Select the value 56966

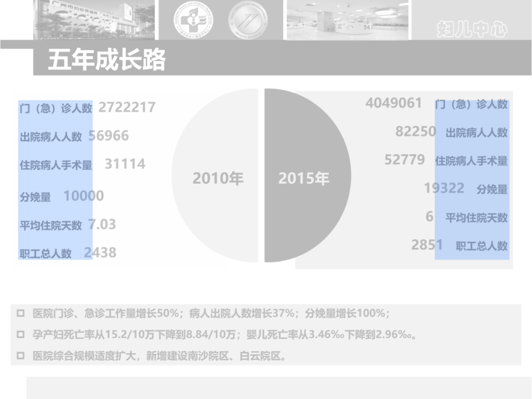[x=108, y=136]
